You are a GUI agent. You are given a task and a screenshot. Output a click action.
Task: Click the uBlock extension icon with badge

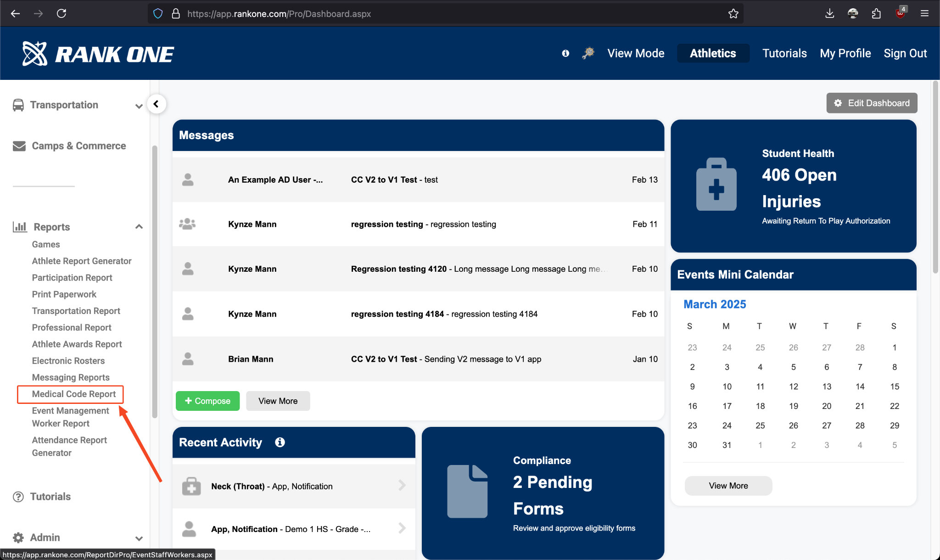(x=901, y=12)
